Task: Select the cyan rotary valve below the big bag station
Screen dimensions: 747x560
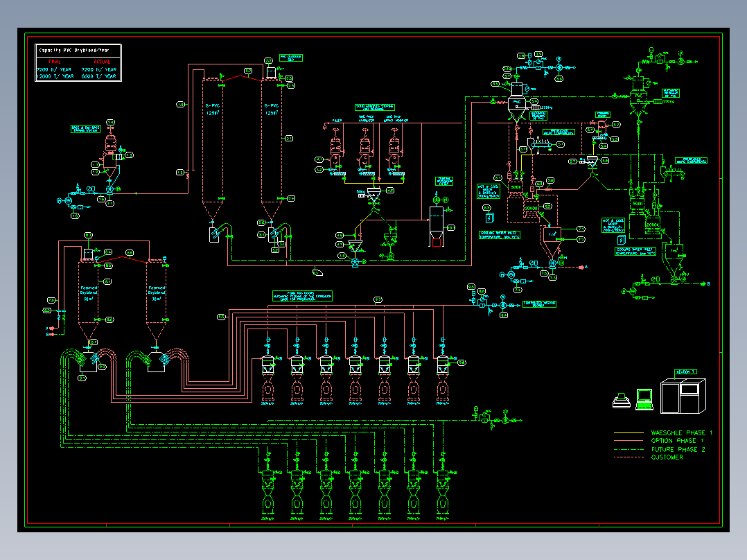Action: (x=110, y=189)
